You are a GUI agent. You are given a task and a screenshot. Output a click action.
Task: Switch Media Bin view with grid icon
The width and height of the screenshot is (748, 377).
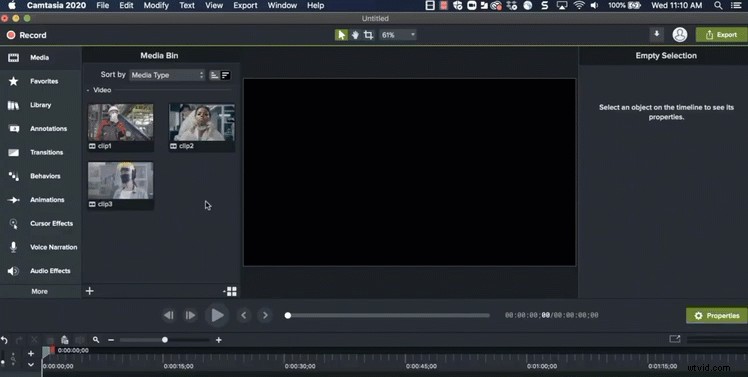pyautogui.click(x=230, y=291)
